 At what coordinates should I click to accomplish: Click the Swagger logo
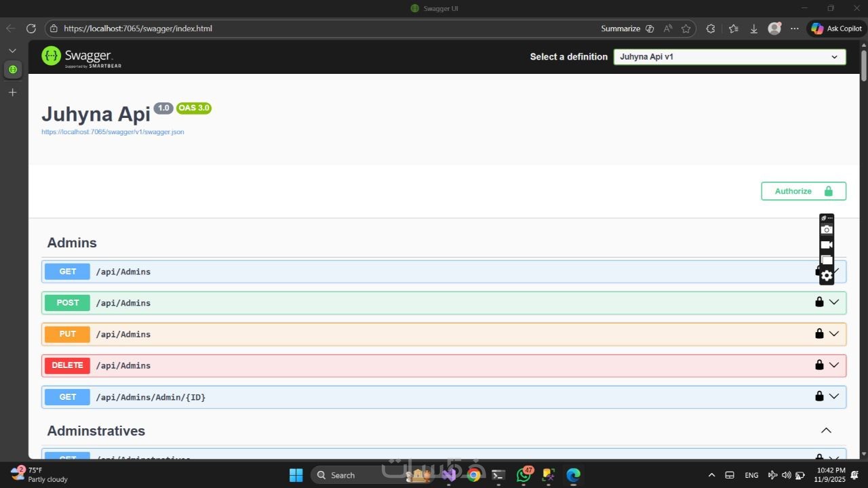click(x=81, y=57)
